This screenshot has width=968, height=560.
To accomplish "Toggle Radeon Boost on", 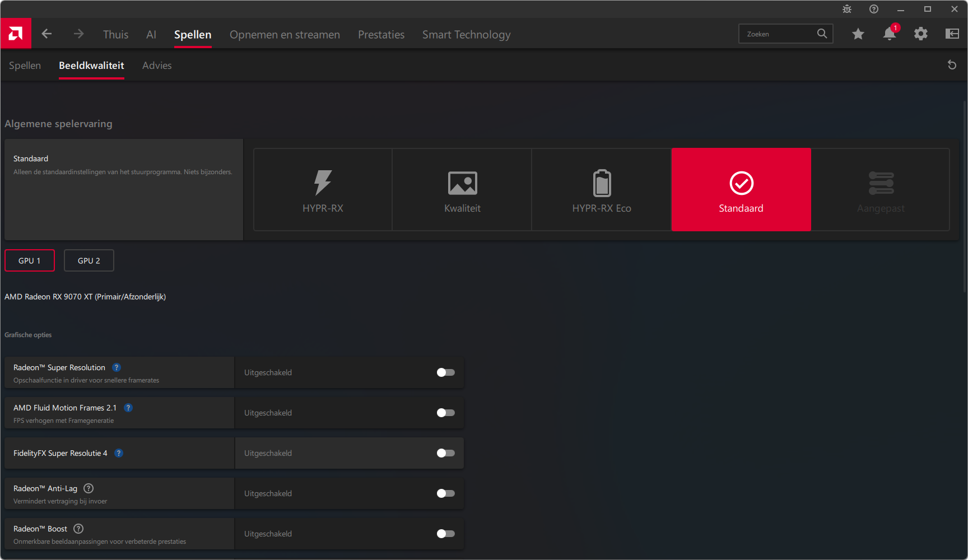I will coord(445,534).
